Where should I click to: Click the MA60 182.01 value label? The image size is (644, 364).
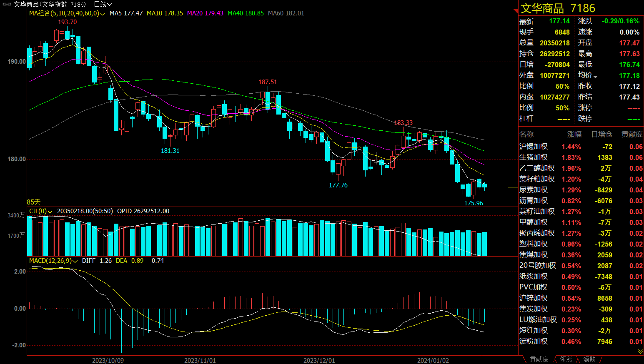pos(286,13)
